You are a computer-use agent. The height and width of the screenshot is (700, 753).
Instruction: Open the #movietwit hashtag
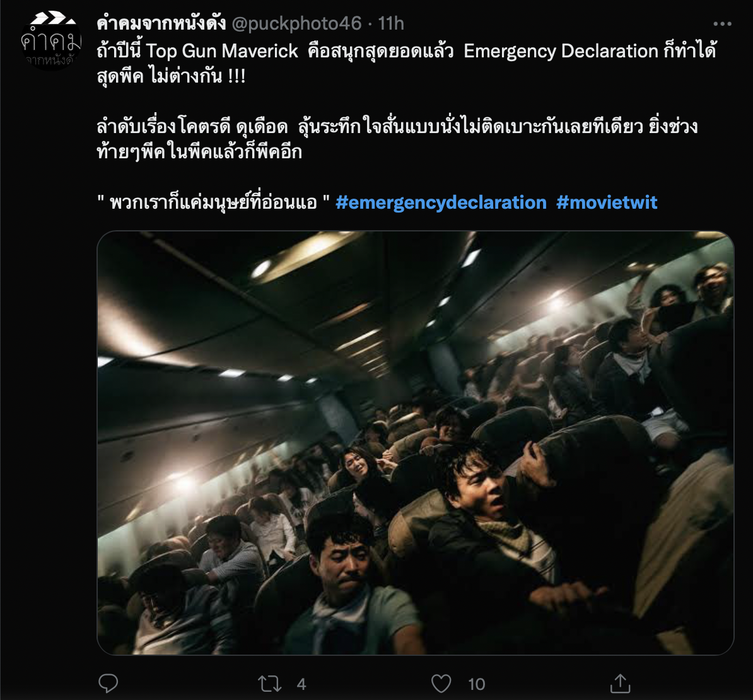point(607,202)
